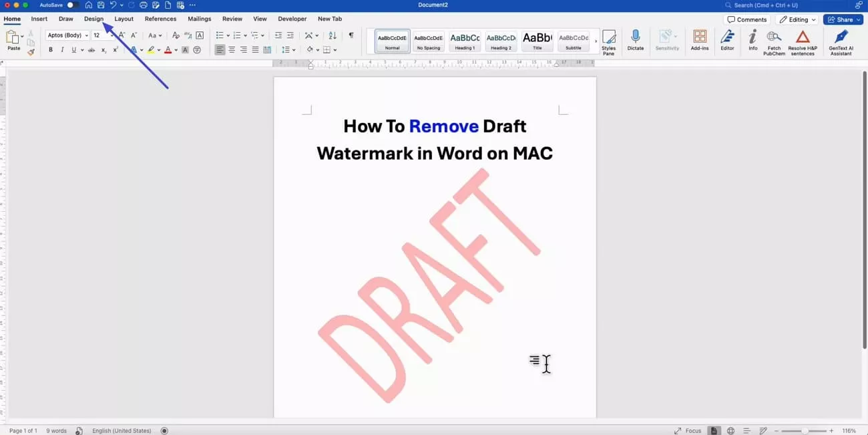Switch to the Design ribbon tab
The width and height of the screenshot is (868, 435).
click(93, 19)
